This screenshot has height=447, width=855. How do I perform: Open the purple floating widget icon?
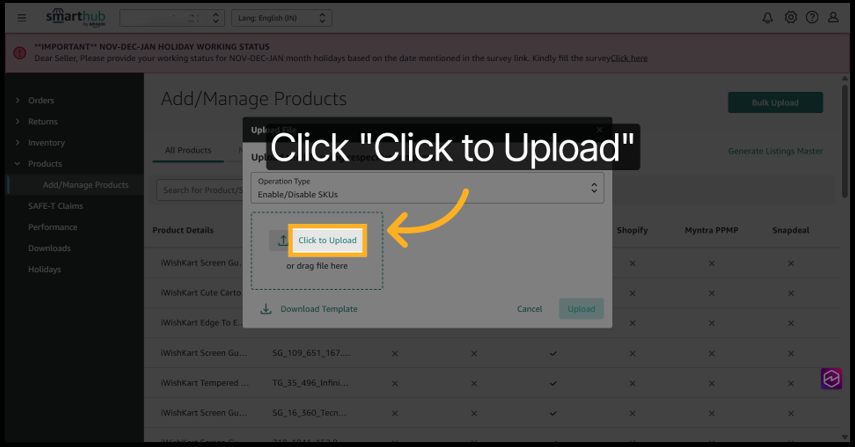coord(831,379)
